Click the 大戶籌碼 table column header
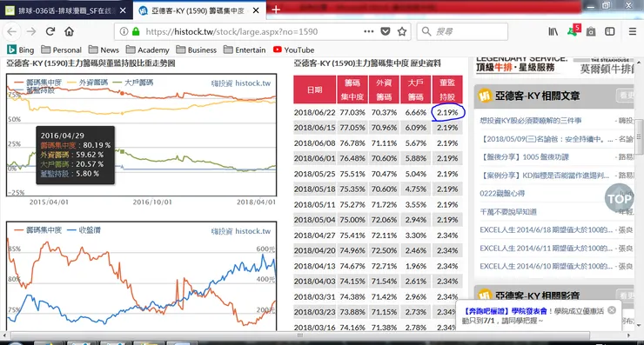This screenshot has width=644, height=345. tap(415, 90)
